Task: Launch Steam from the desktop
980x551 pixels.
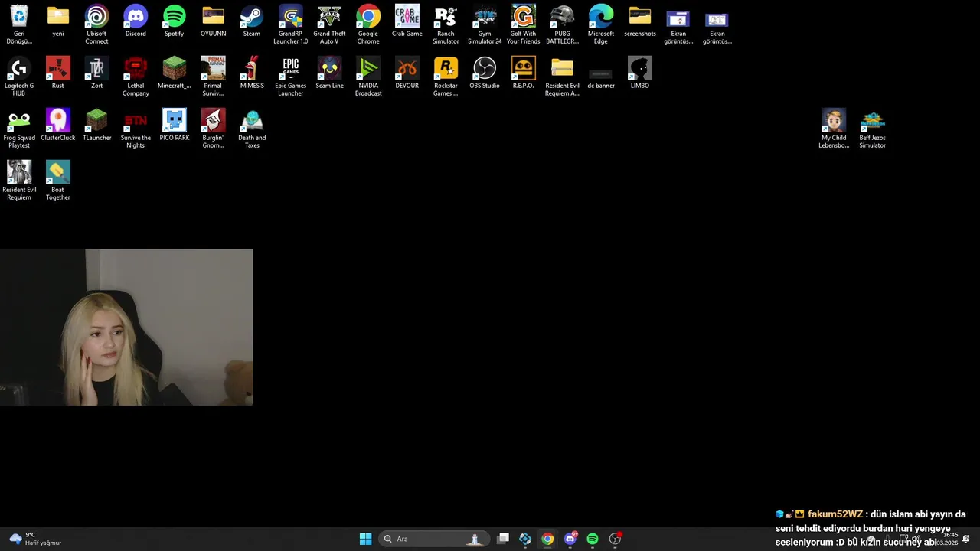Action: [x=252, y=21]
